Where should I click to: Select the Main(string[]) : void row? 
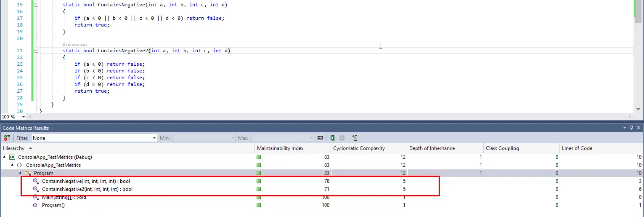[322, 197]
